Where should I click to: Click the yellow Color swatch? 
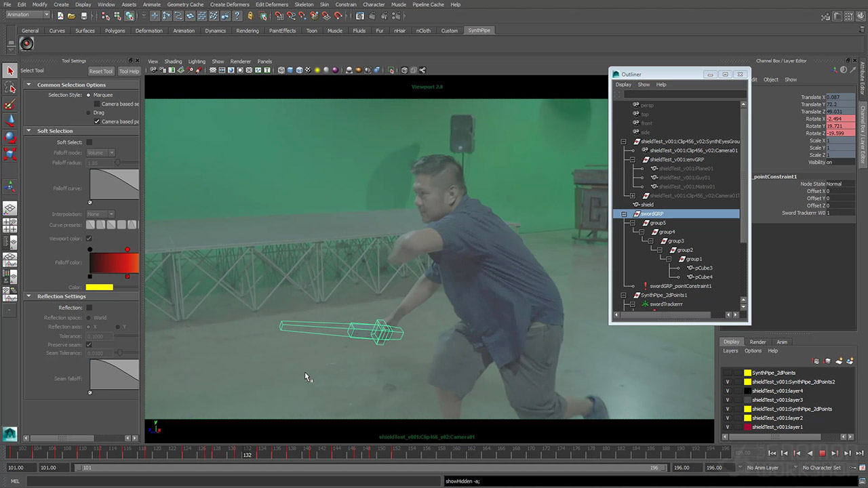pyautogui.click(x=100, y=287)
